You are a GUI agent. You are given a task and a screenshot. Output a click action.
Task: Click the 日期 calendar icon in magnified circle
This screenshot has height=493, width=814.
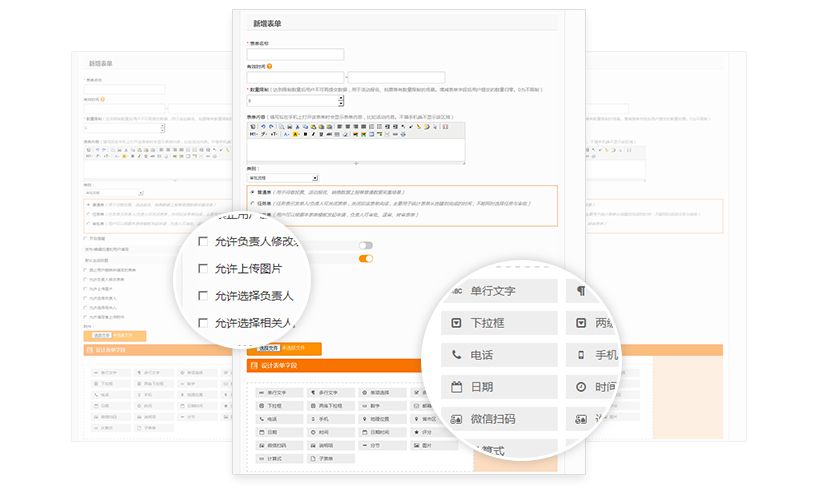pyautogui.click(x=457, y=386)
